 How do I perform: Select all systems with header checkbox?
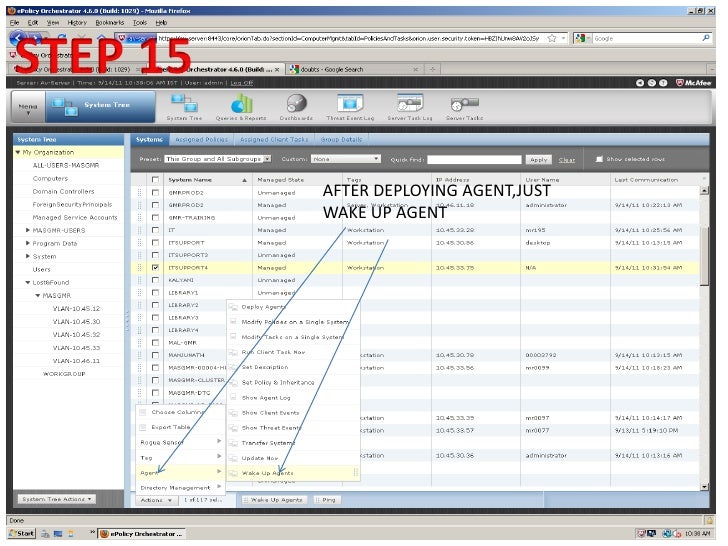pos(156,180)
